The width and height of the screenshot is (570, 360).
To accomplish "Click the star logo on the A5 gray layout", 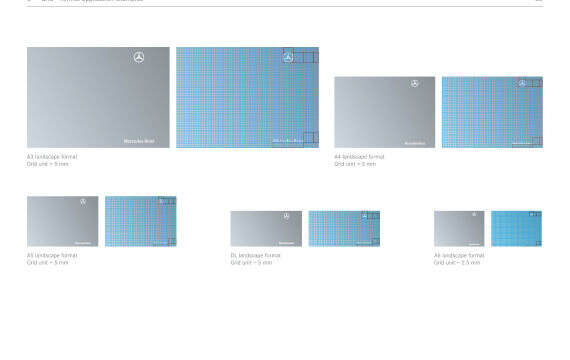I will tap(83, 201).
